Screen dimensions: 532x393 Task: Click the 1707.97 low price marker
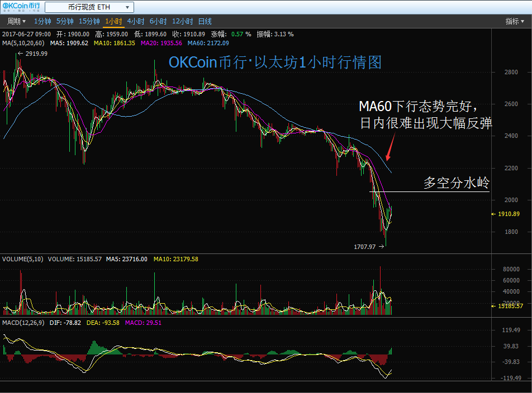pos(365,246)
